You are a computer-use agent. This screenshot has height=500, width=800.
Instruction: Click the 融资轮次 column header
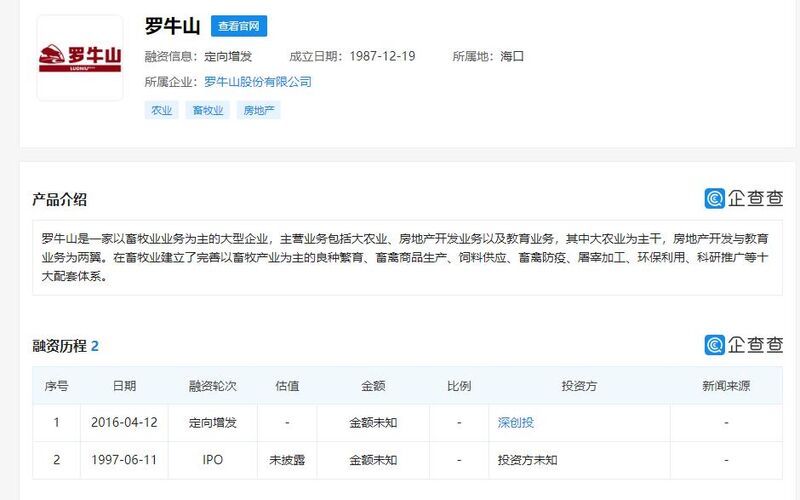pos(213,386)
